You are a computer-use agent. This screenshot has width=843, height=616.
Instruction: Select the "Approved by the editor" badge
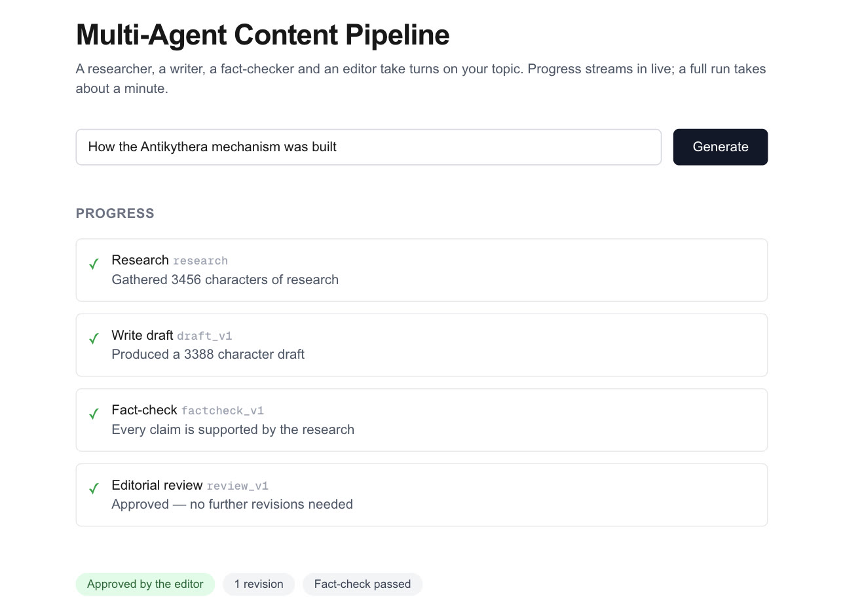pyautogui.click(x=145, y=584)
